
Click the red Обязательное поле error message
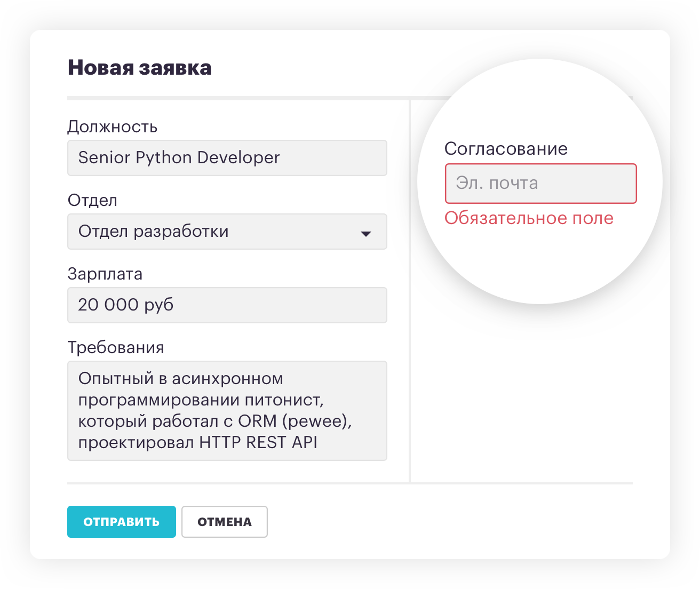529,218
